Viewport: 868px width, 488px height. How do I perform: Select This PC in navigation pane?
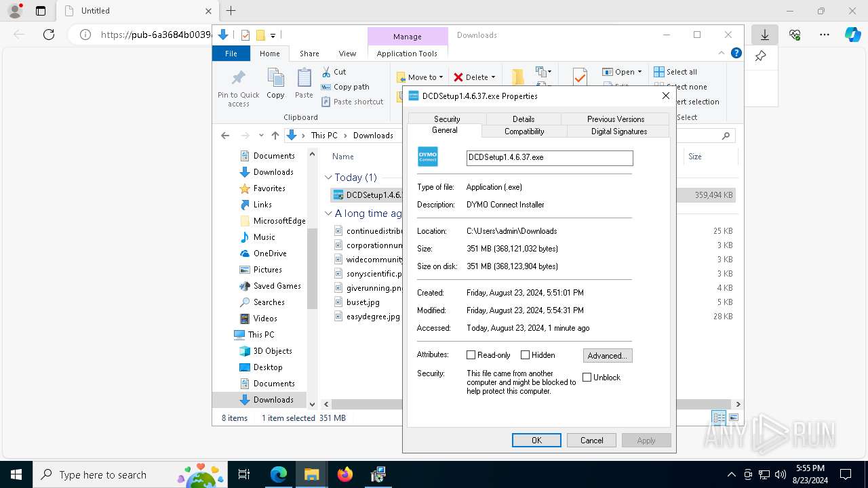coord(261,335)
